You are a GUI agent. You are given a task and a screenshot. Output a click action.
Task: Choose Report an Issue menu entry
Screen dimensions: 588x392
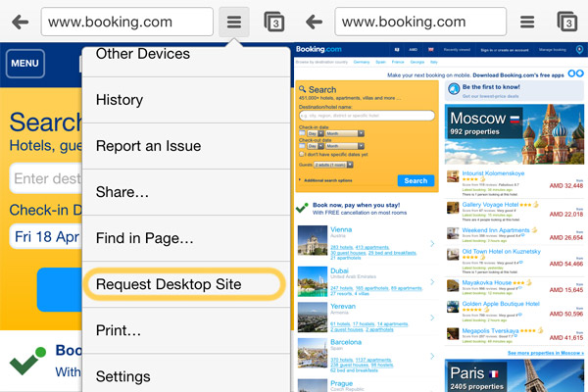(186, 146)
